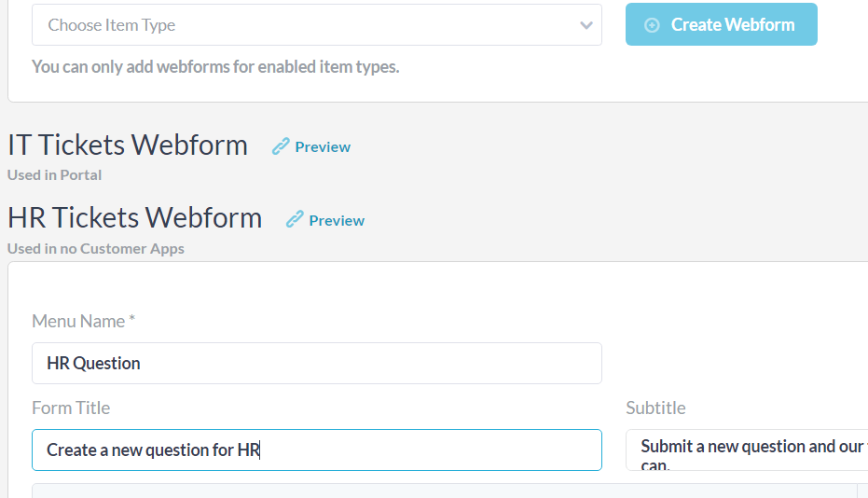
Task: Click the chain-link icon beside HR Tickets Webform
Action: (x=295, y=220)
